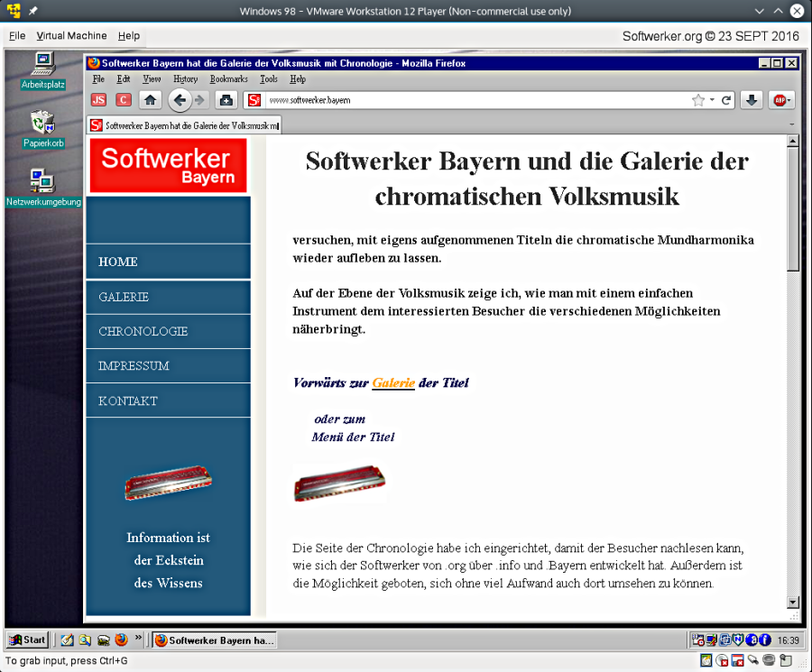Screen dimensions: 812x672
Task: Bookmark page with the star icon
Action: coord(697,100)
